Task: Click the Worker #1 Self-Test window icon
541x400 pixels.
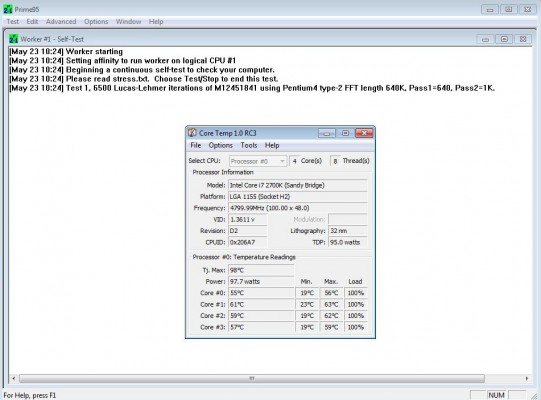Action: click(x=13, y=39)
